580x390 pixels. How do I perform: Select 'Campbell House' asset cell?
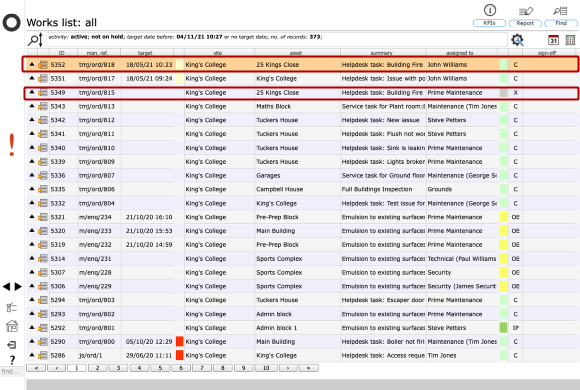click(279, 189)
